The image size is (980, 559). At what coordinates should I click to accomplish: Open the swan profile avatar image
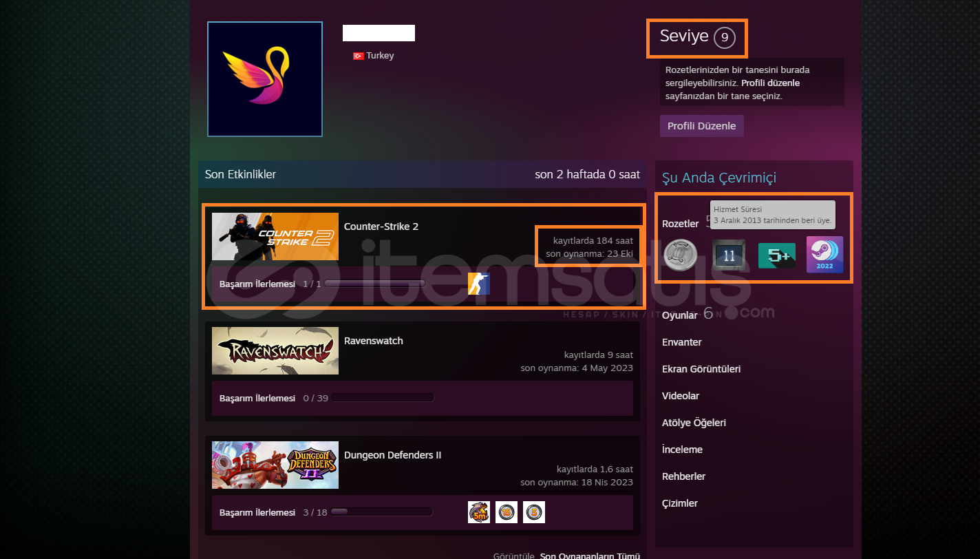(265, 78)
